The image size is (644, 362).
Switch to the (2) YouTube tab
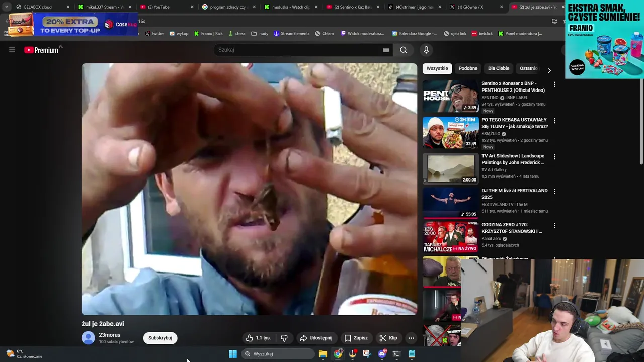pyautogui.click(x=167, y=7)
